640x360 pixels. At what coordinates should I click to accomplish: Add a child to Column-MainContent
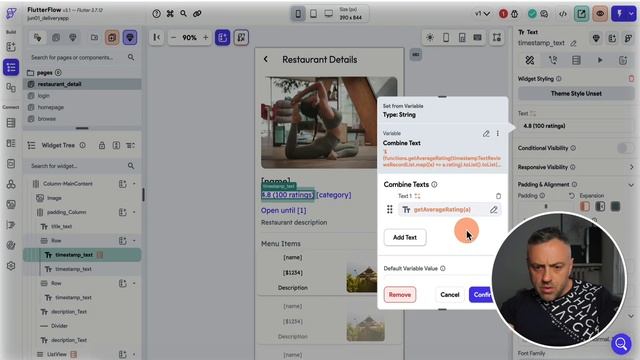pos(122,184)
